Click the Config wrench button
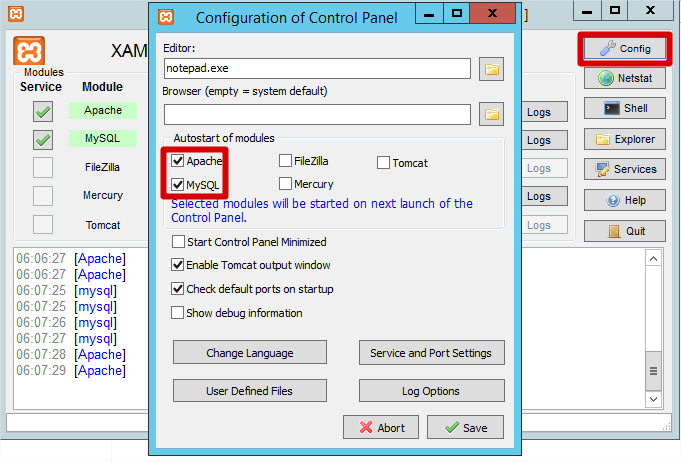681x462 pixels. click(624, 48)
